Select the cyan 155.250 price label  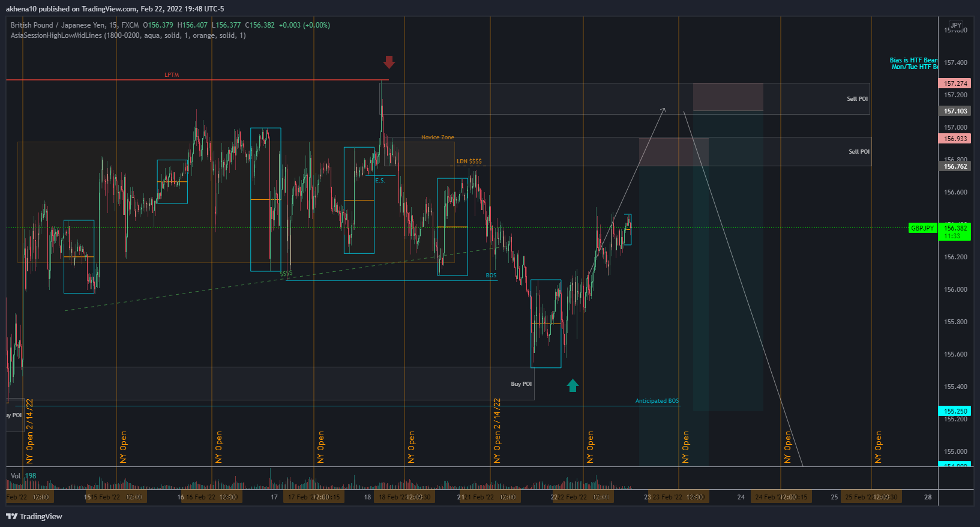(955, 411)
